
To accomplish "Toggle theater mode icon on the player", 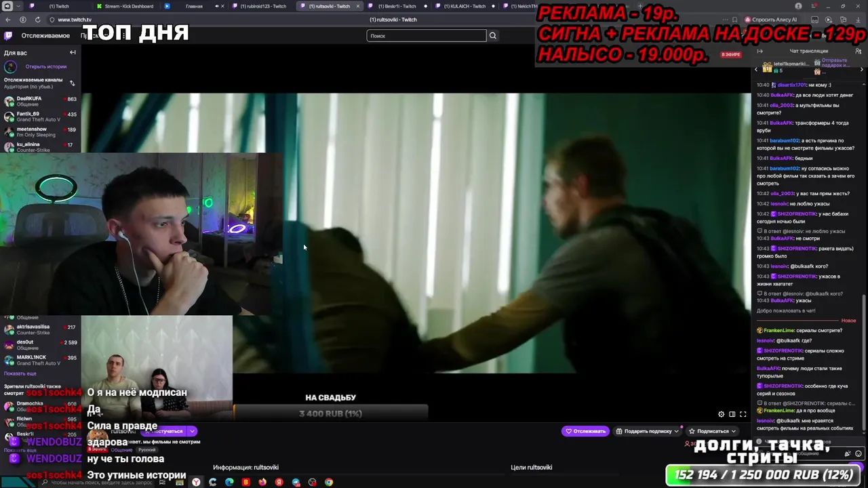I will (732, 414).
